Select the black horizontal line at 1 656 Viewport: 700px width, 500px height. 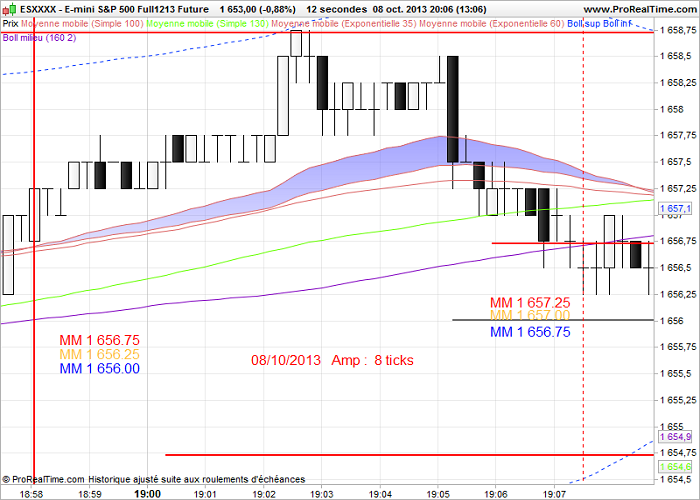tap(553, 320)
